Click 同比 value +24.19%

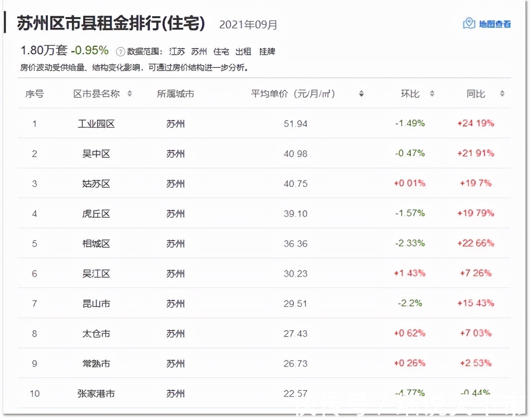click(476, 123)
